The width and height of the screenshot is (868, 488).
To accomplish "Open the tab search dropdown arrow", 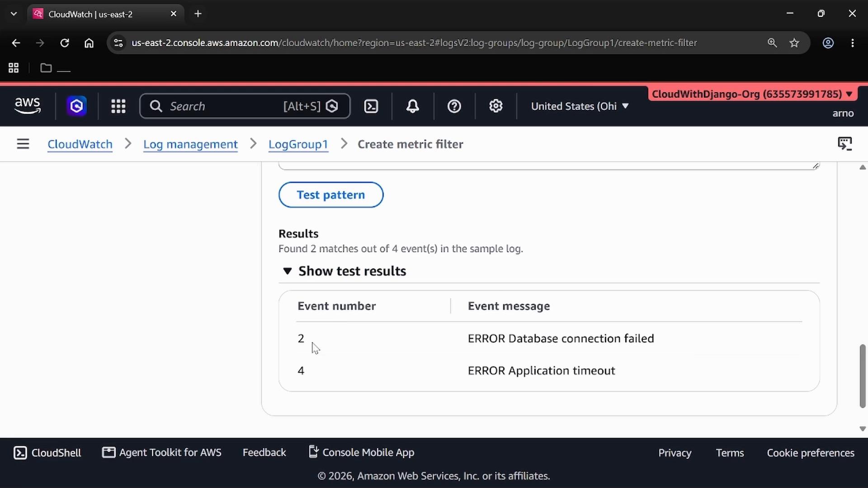I will point(14,14).
